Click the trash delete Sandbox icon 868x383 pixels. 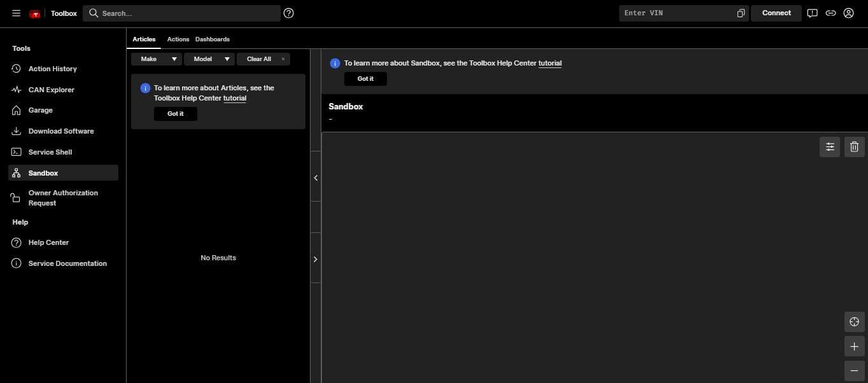pyautogui.click(x=854, y=147)
